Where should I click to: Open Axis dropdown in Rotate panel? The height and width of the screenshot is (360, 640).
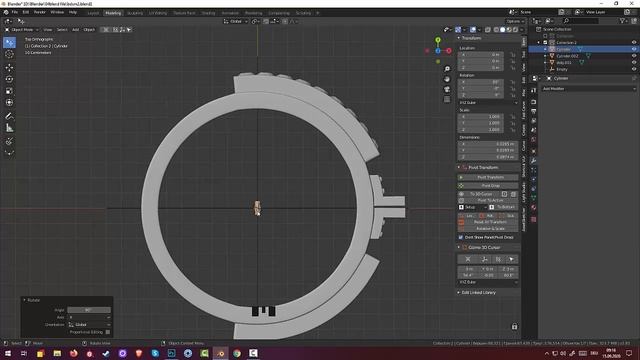click(89, 317)
